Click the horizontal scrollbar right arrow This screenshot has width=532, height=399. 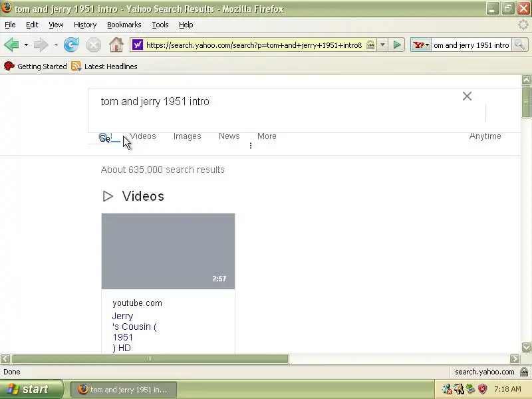coord(515,358)
